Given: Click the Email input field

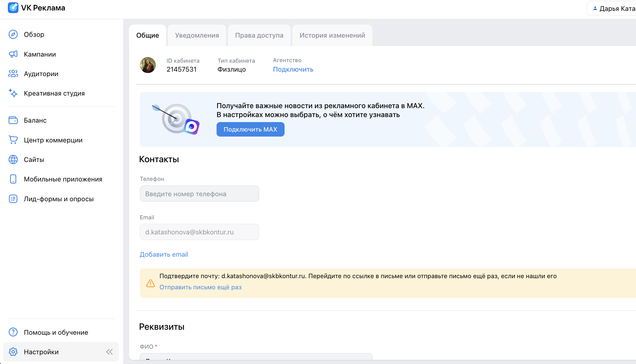Looking at the screenshot, I should [x=199, y=232].
